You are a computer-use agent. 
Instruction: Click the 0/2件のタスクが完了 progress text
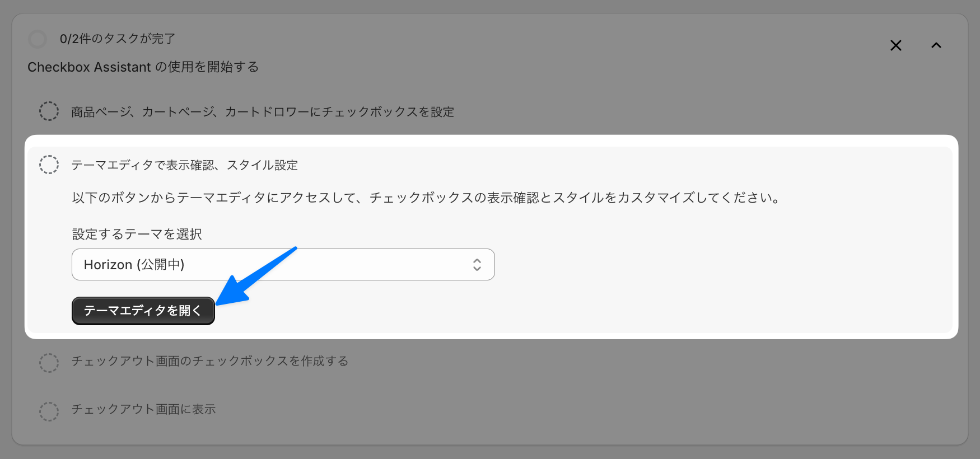coord(118,39)
